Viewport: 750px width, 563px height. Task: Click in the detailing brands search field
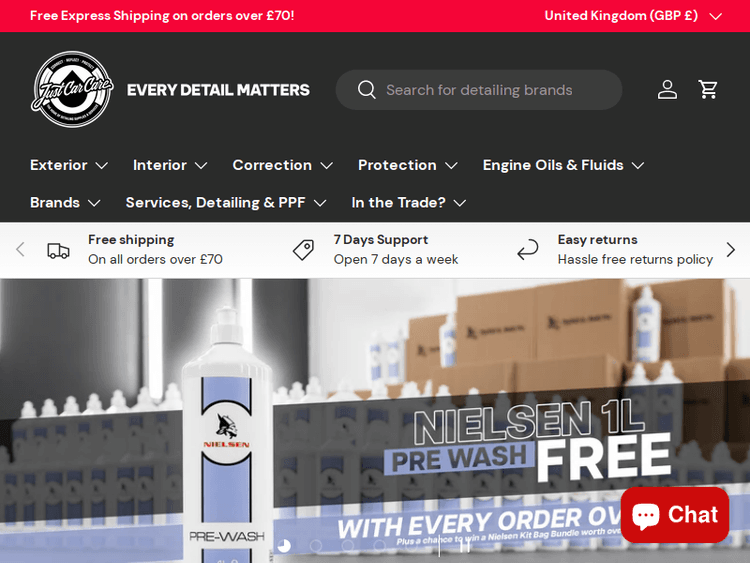[x=479, y=90]
